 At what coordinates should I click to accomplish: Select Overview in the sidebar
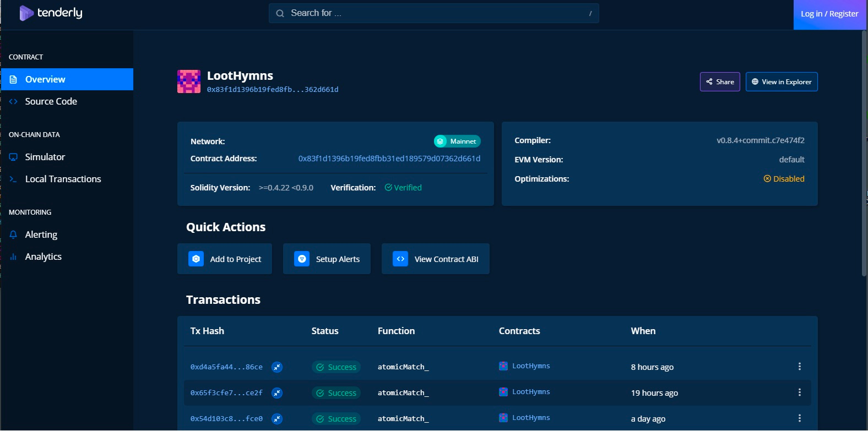click(x=67, y=79)
